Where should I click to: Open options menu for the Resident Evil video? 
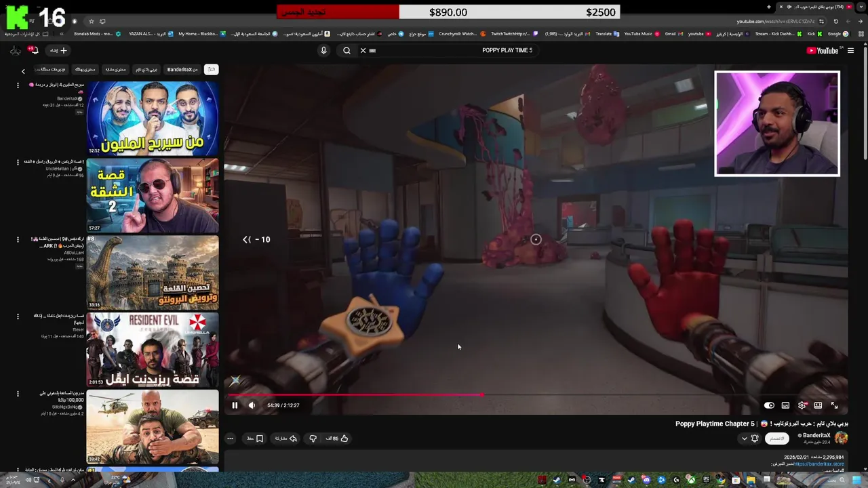pos(18,316)
